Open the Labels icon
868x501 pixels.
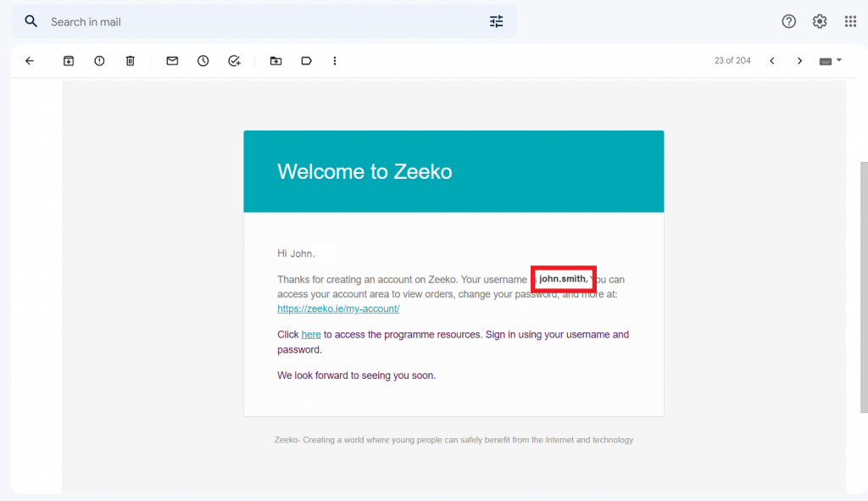tap(306, 61)
